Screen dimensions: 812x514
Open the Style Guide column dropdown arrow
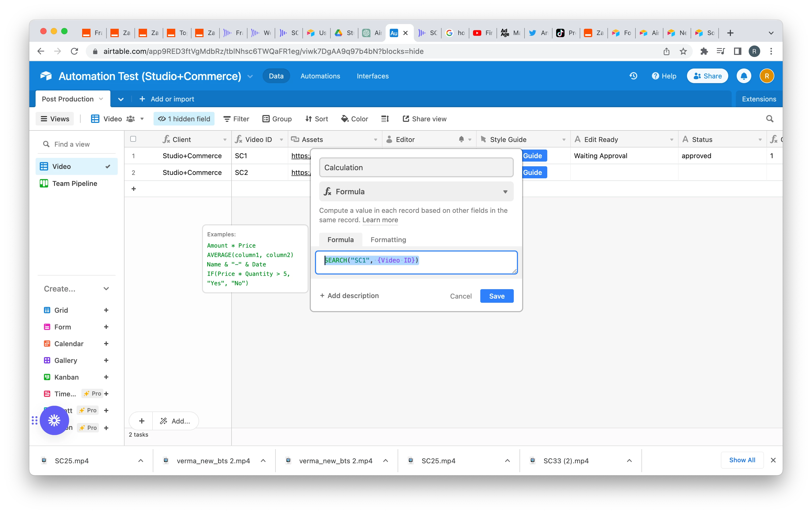[x=563, y=140]
